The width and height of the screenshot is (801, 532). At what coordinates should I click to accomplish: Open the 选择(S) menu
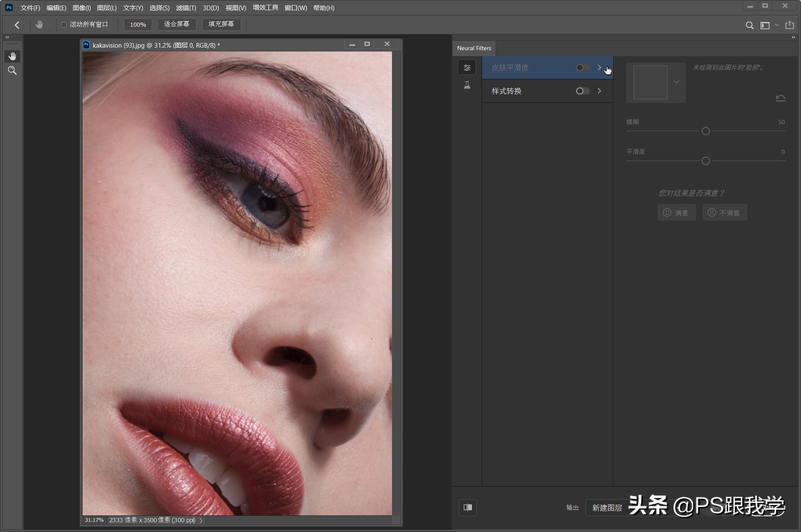coord(159,8)
